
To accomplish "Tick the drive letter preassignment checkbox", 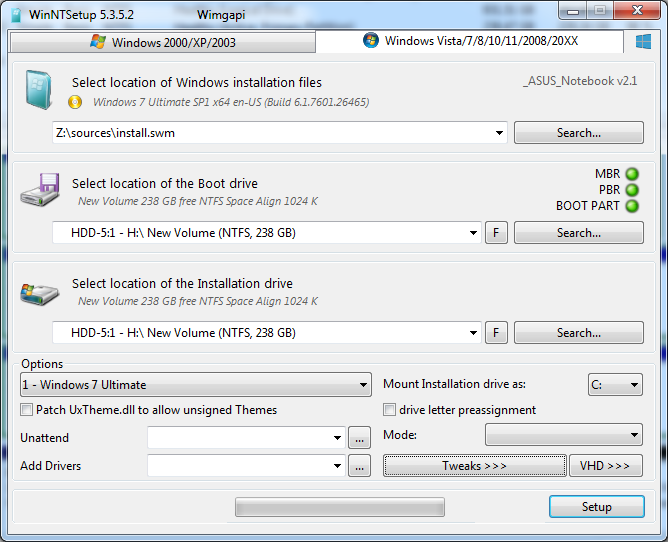I will coord(389,410).
